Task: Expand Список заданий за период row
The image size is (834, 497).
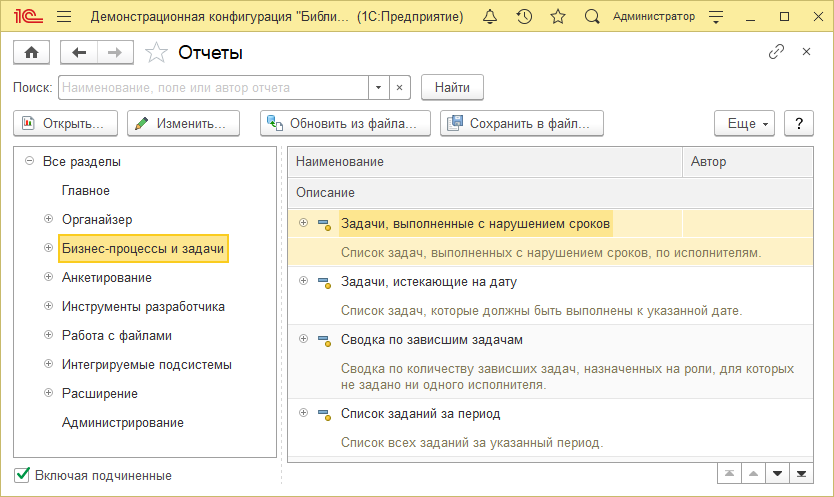Action: (x=303, y=412)
